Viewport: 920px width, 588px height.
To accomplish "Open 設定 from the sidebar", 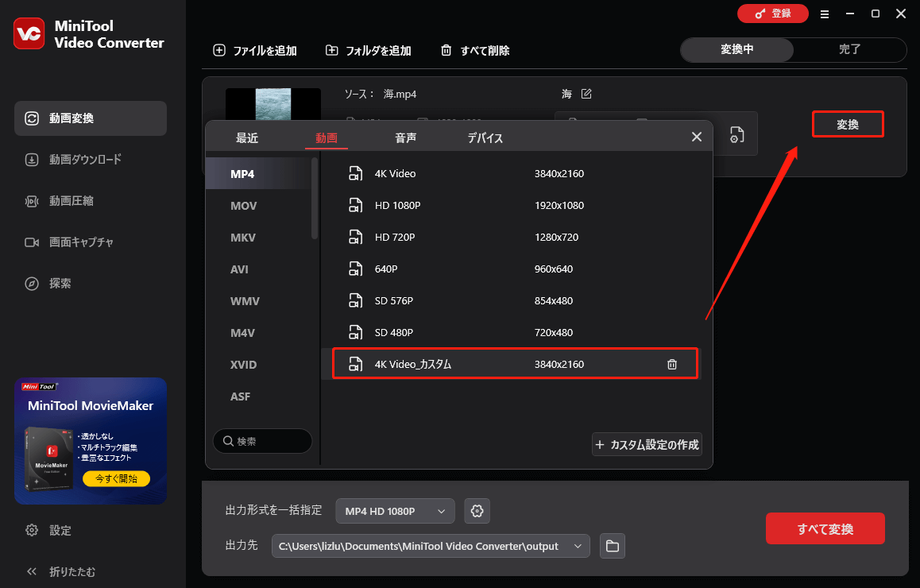I will 48,531.
